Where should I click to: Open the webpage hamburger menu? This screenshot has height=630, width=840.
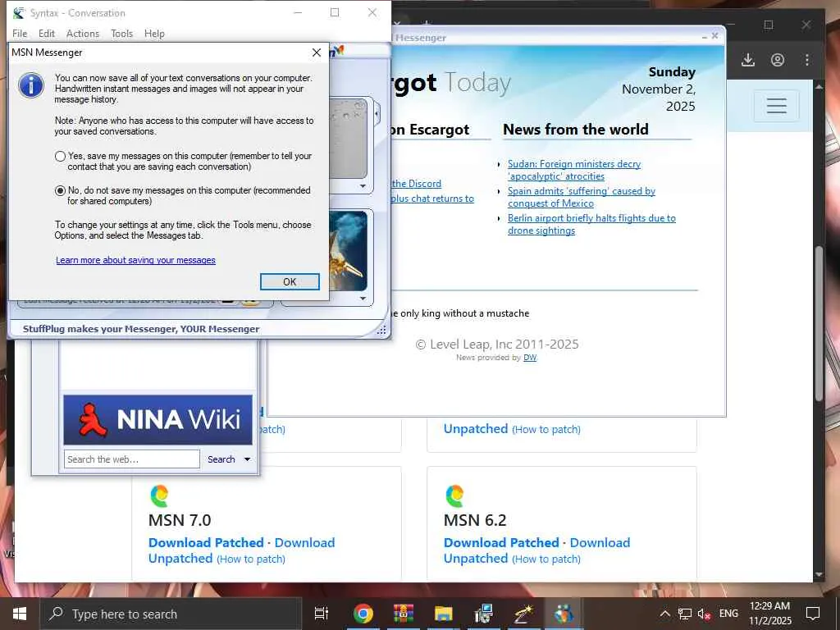click(x=776, y=106)
